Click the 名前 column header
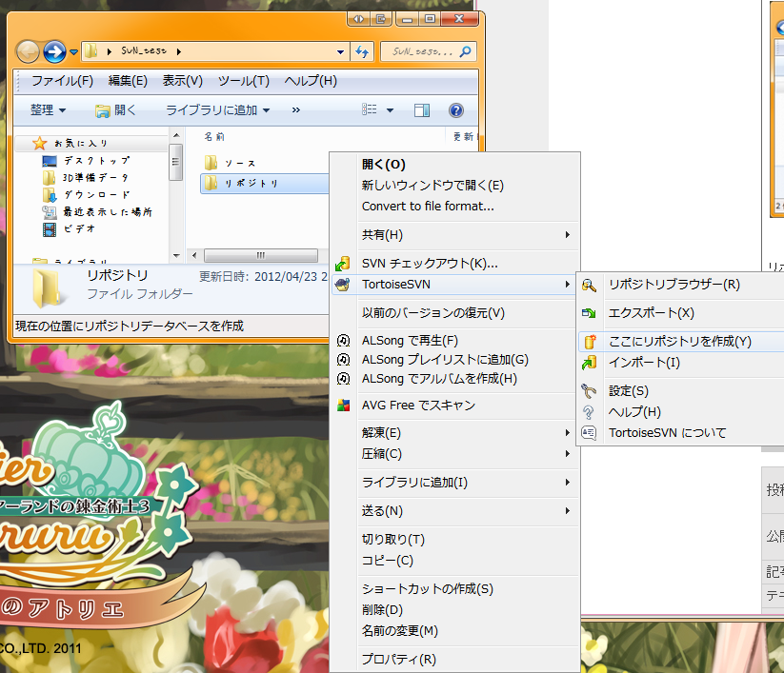 tap(214, 136)
